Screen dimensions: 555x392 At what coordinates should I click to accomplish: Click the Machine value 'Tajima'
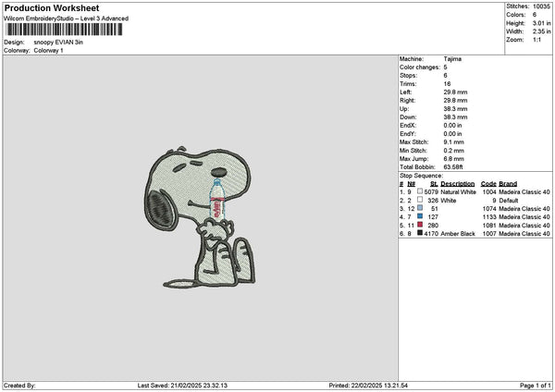point(452,59)
